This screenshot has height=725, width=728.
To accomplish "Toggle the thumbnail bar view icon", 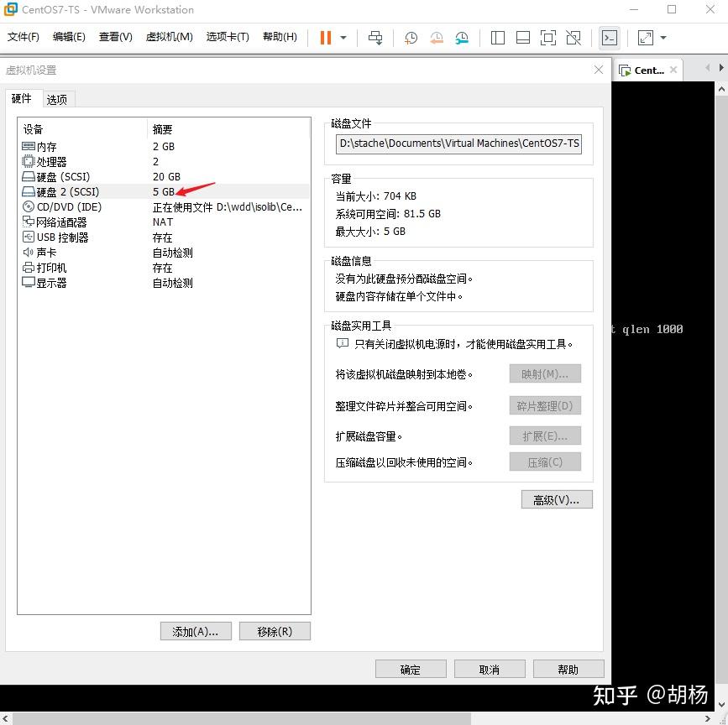I will 523,38.
